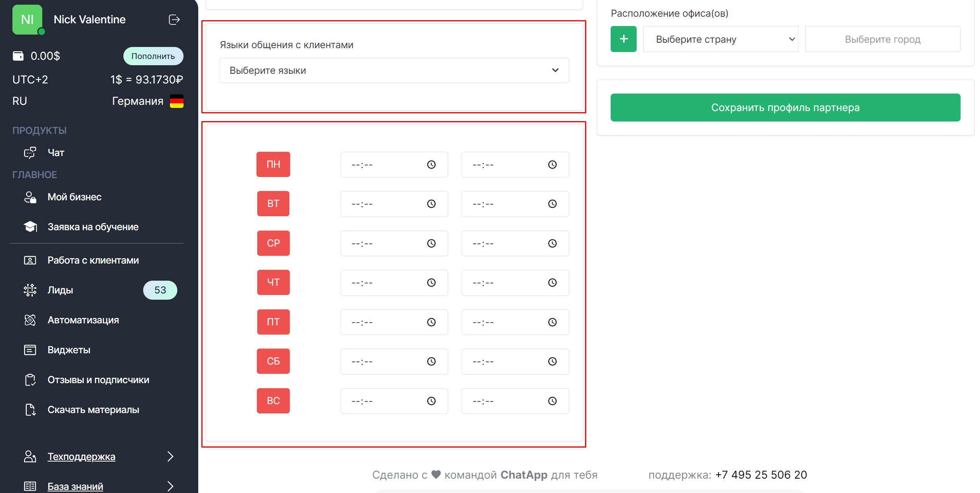This screenshot has height=493, width=980.
Task: Click the Пополнить top-up button
Action: [x=153, y=56]
